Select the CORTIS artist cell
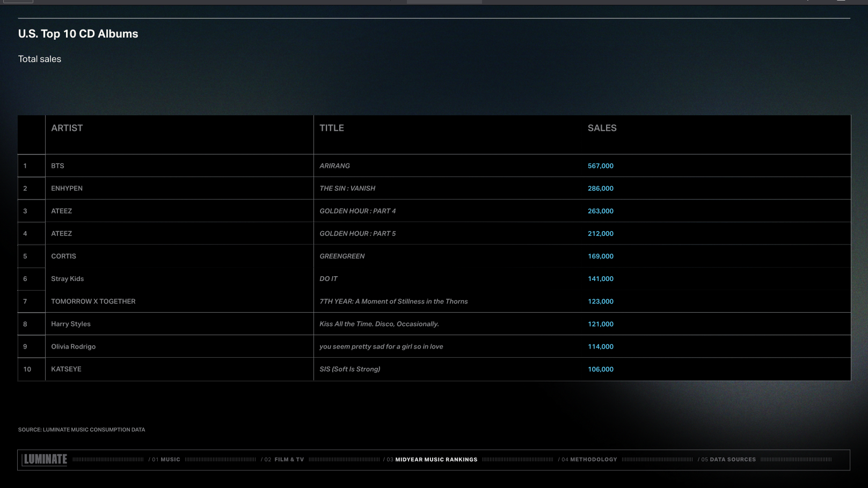Screen dimensions: 868x488 pos(63,256)
